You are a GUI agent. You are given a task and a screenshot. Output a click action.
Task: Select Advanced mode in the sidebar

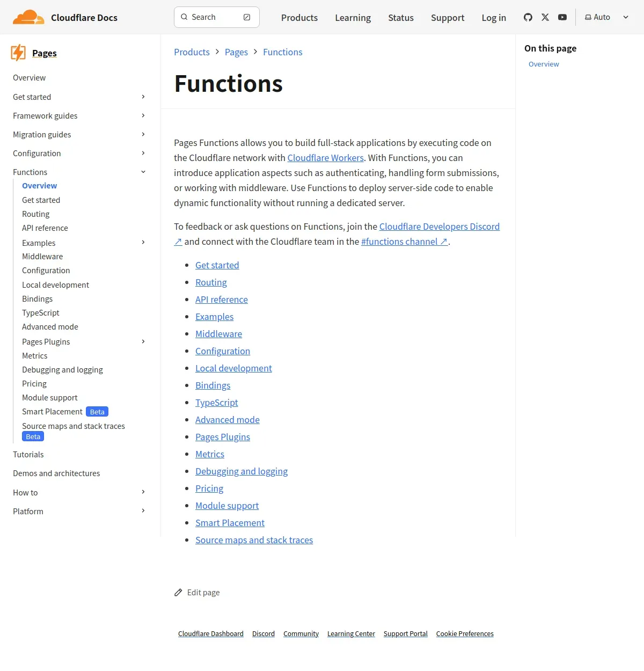point(50,327)
